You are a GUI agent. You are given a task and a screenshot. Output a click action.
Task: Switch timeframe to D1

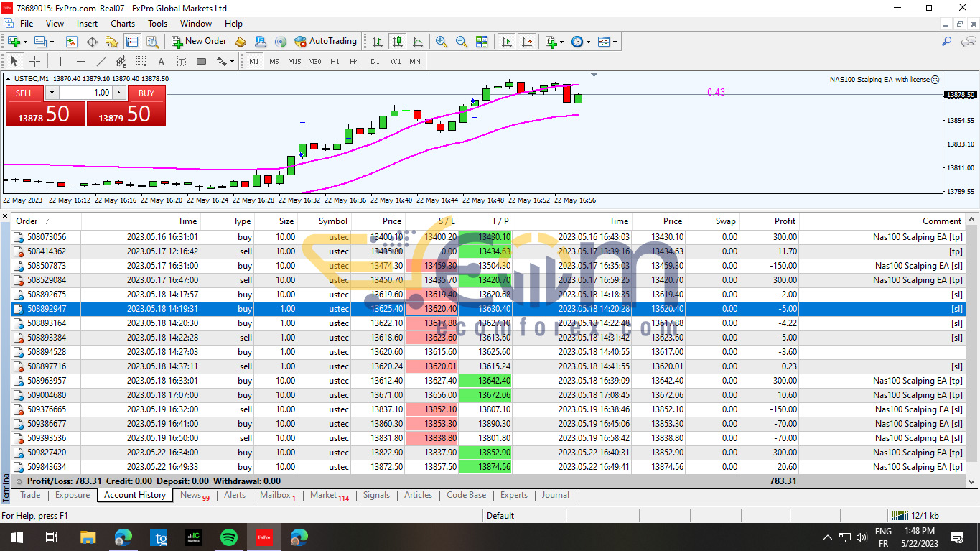click(375, 61)
